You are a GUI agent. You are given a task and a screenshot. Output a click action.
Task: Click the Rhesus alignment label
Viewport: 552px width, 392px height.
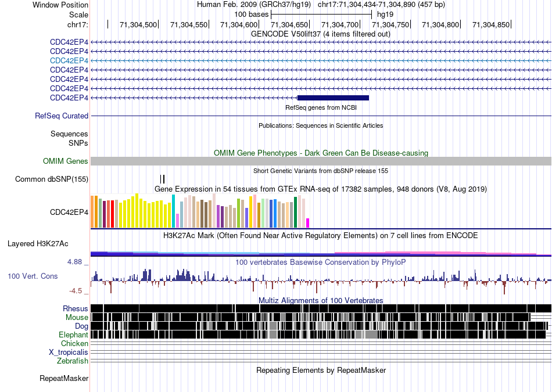76,308
